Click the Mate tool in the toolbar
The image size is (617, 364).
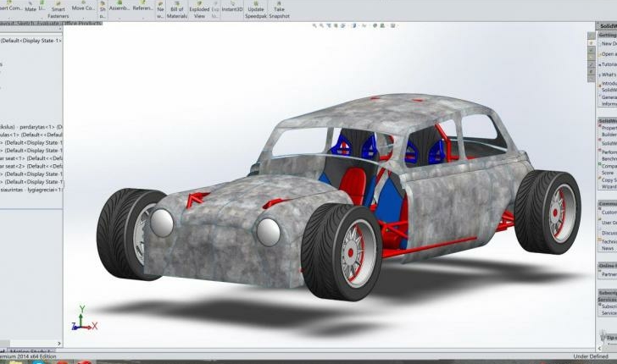31,8
